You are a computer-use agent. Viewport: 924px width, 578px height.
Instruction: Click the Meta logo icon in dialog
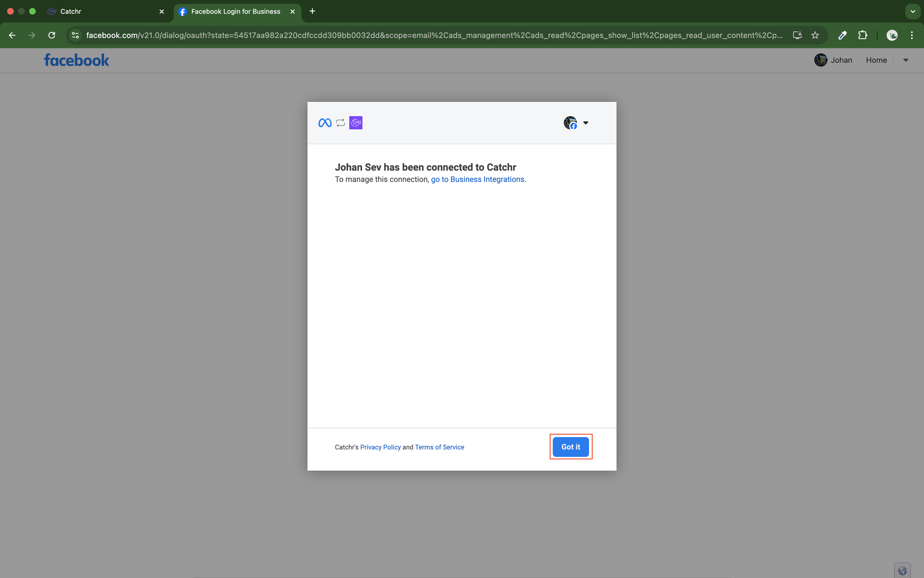tap(325, 123)
